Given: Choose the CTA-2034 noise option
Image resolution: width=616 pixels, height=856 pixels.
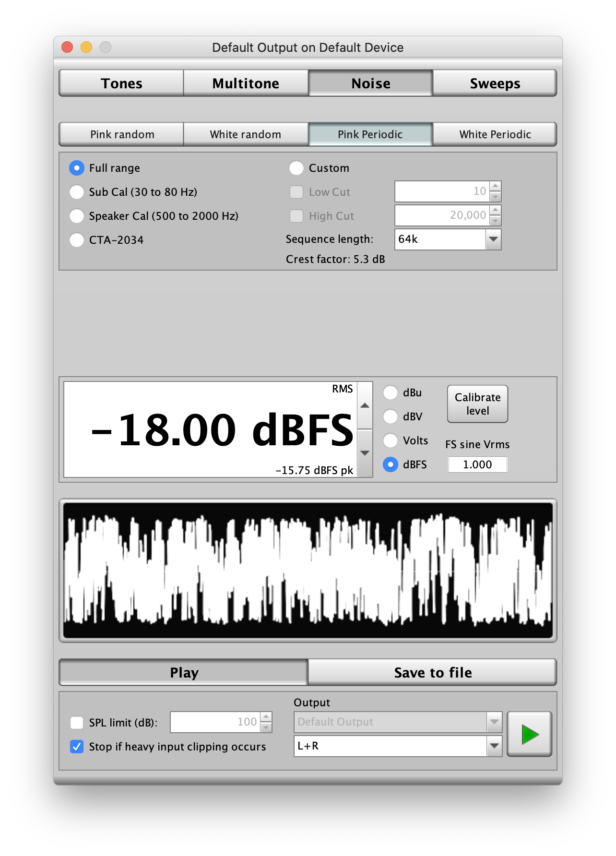Looking at the screenshot, I should (77, 240).
